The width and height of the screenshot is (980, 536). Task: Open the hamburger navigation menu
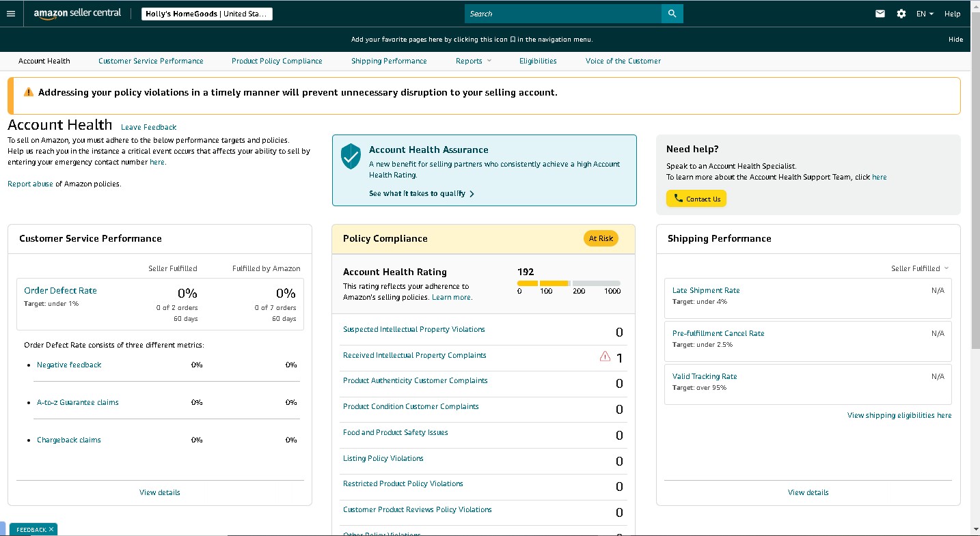pyautogui.click(x=10, y=14)
